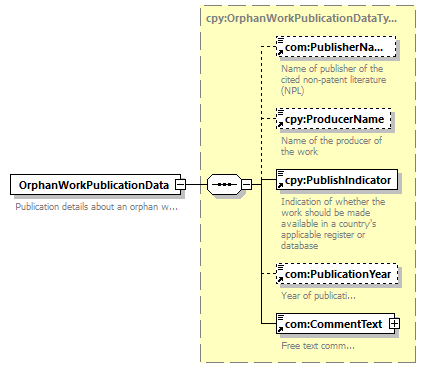
Task: Select the cpy:ProducerName element box
Action: tap(334, 119)
